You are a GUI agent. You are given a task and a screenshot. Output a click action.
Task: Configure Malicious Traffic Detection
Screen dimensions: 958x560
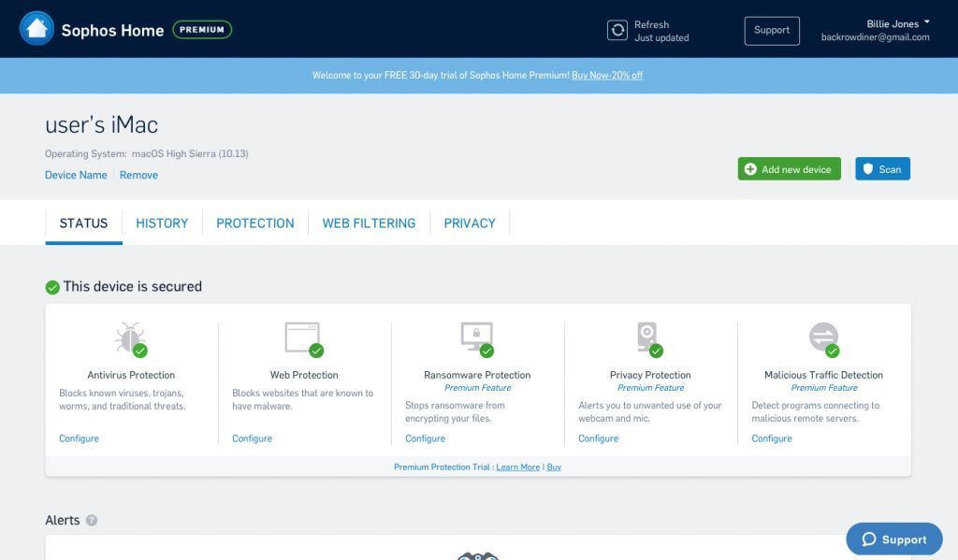[772, 438]
